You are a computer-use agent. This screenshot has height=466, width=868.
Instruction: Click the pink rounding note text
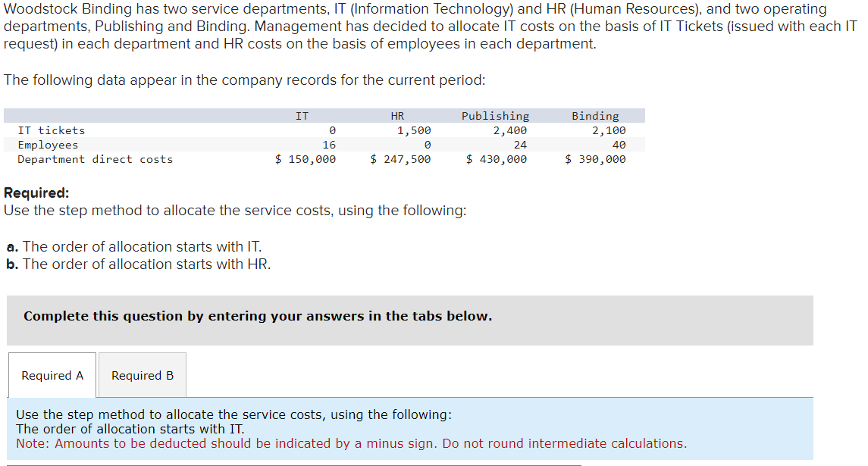coord(351,443)
